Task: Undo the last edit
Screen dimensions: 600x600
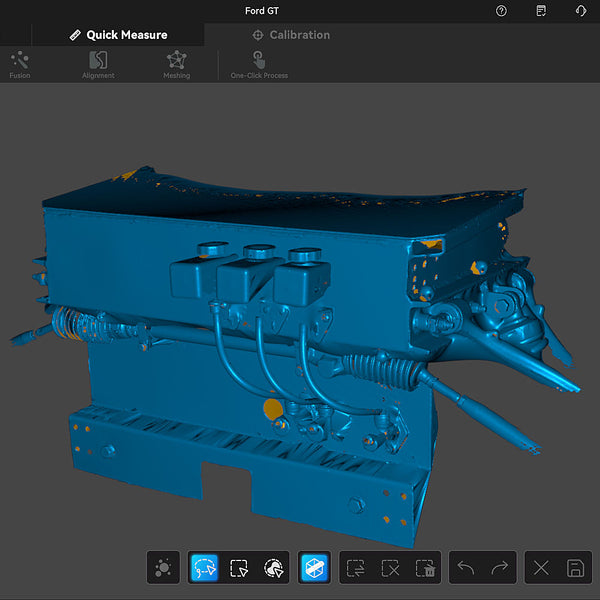Action: pos(466,567)
